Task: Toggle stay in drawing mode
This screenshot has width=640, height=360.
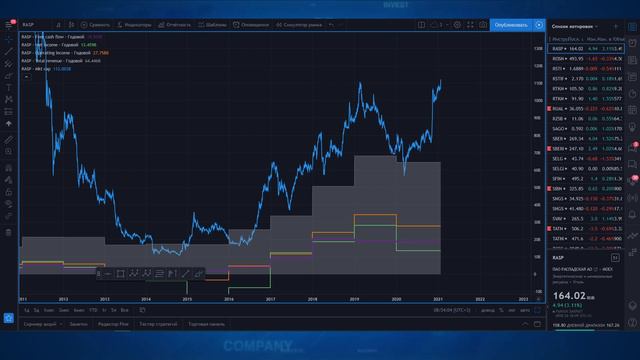Action: (x=9, y=180)
